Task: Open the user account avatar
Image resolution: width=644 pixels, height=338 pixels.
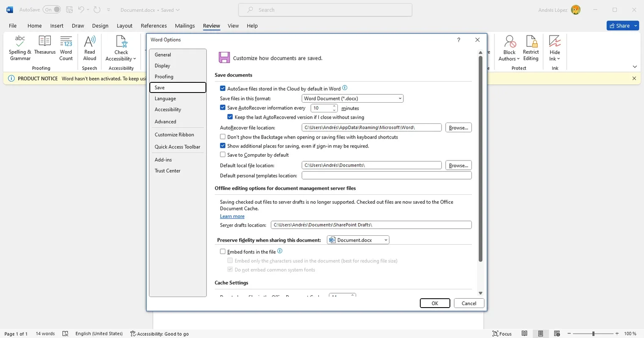Action: pos(575,10)
